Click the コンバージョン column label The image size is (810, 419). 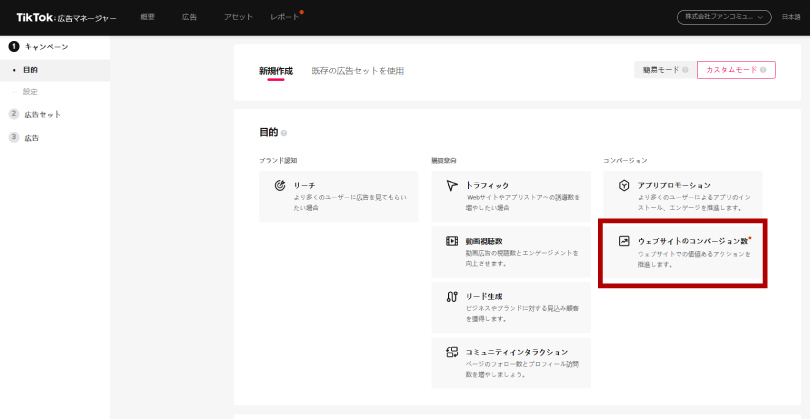click(x=625, y=161)
